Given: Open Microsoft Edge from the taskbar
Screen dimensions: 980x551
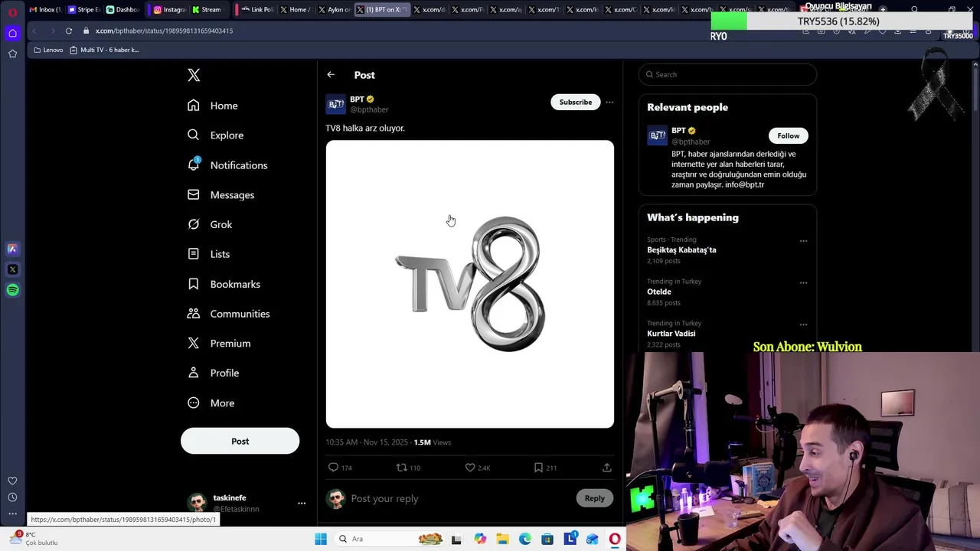Looking at the screenshot, I should 525,539.
